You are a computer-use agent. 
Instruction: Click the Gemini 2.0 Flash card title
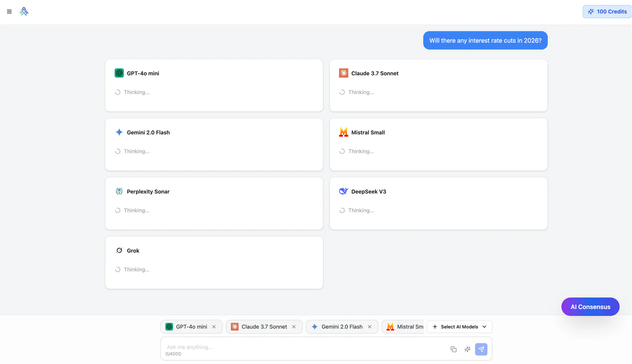click(x=148, y=133)
